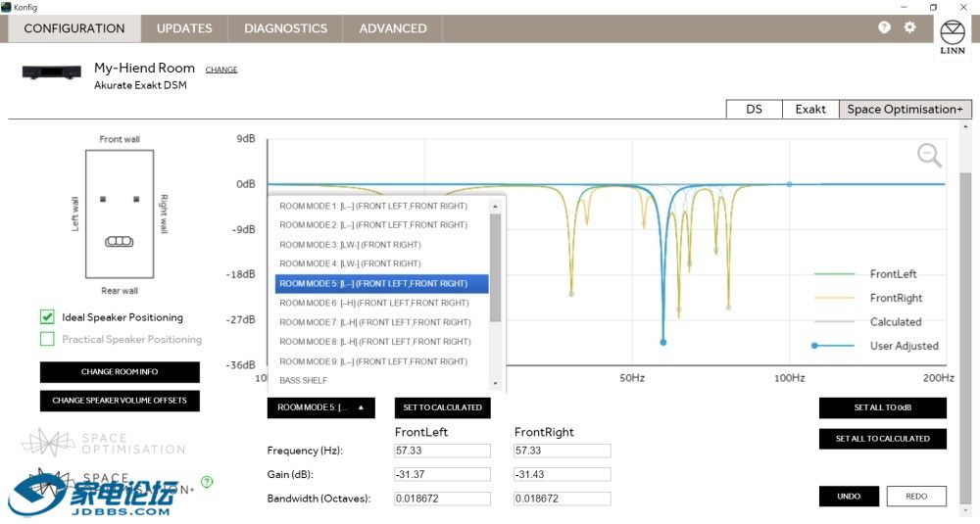The width and height of the screenshot is (980, 524).
Task: Click the magnifier zoom icon on graph
Action: (x=929, y=155)
